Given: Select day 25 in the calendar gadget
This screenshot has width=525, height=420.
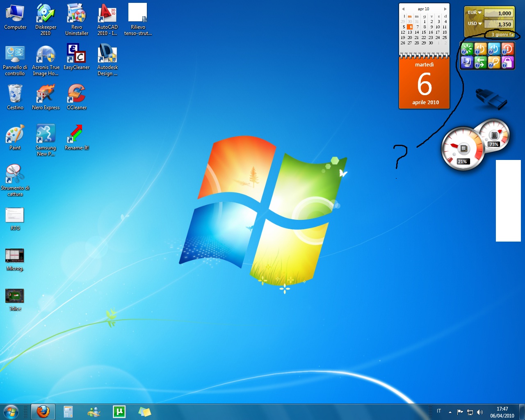Looking at the screenshot, I should point(445,38).
